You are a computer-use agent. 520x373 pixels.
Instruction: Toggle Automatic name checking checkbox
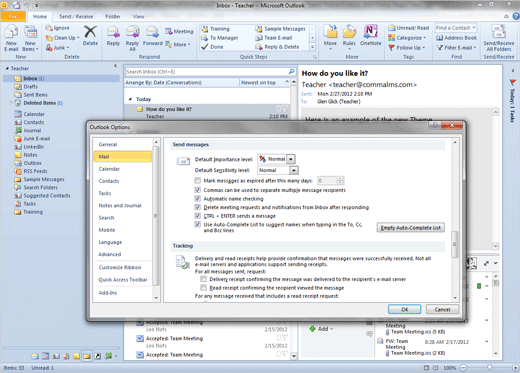click(198, 199)
